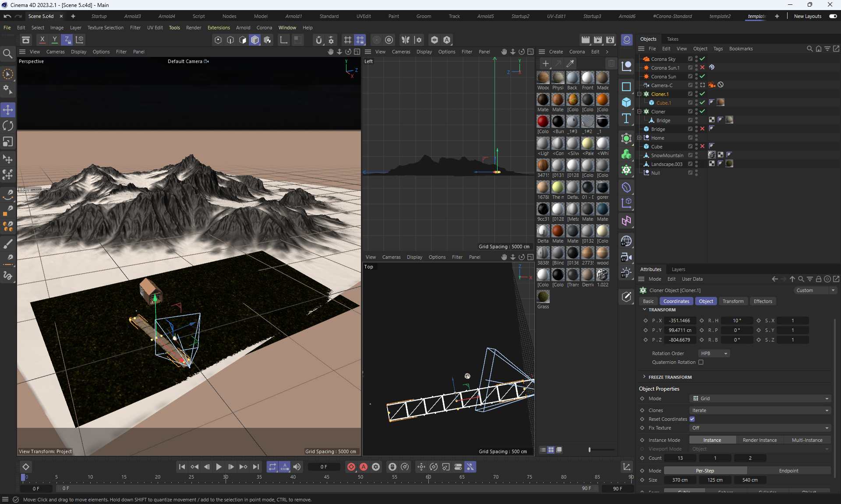The height and width of the screenshot is (504, 841).
Task: Open the Rotation Order HPB dropdown
Action: pyautogui.click(x=714, y=353)
